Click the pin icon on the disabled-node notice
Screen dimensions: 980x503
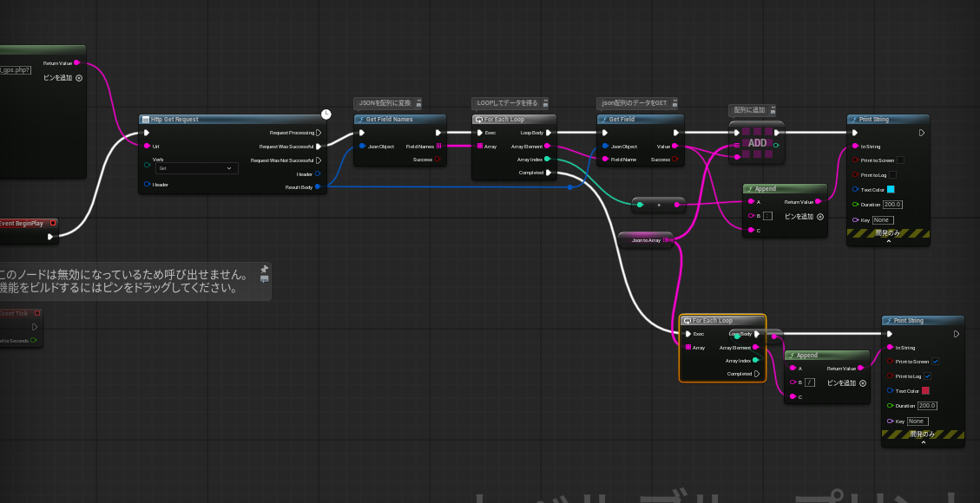(264, 269)
